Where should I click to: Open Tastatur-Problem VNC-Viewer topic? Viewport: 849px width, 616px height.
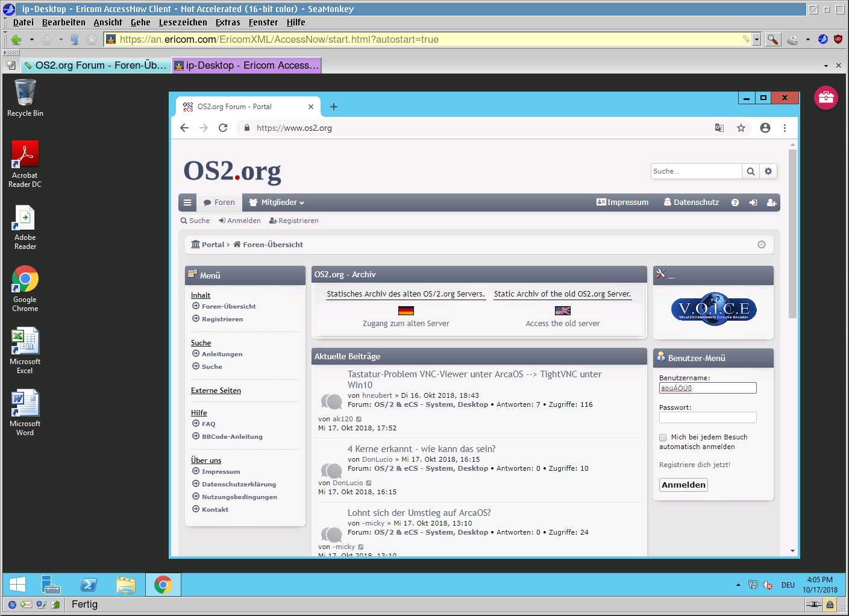click(475, 380)
